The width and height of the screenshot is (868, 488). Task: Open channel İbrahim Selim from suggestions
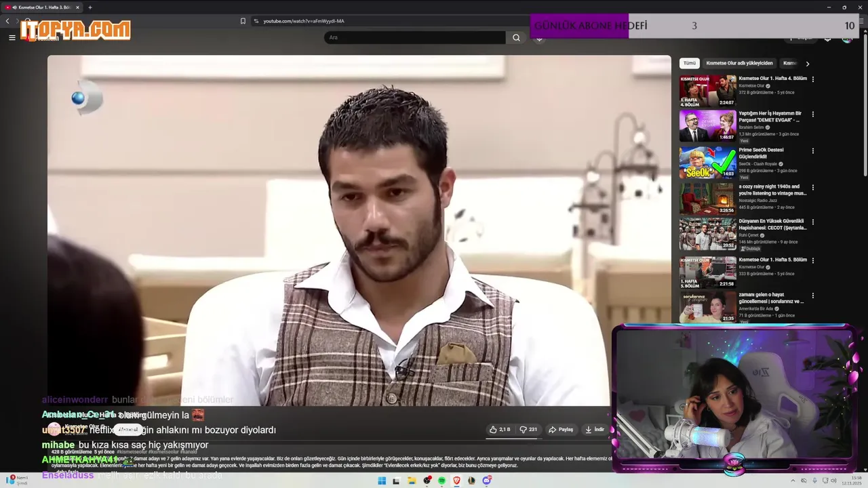[751, 127]
